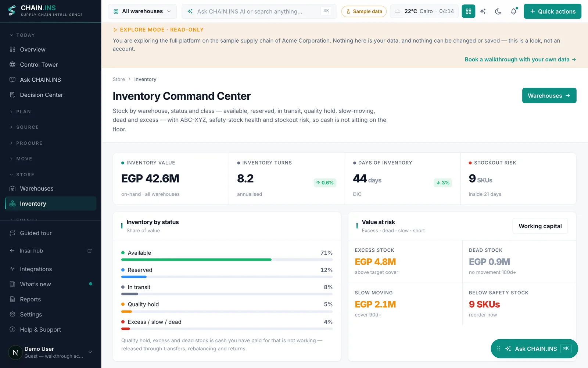Toggle dark mode with the moon icon

tap(498, 11)
